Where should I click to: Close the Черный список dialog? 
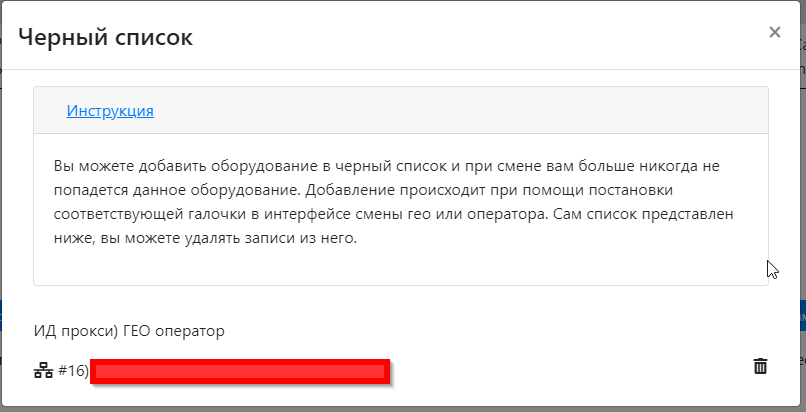(774, 32)
